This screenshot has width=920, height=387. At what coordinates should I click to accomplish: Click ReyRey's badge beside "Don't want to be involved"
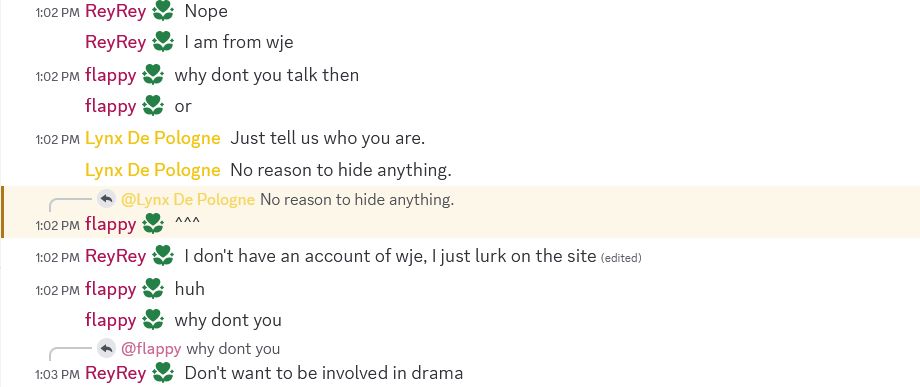pyautogui.click(x=163, y=372)
